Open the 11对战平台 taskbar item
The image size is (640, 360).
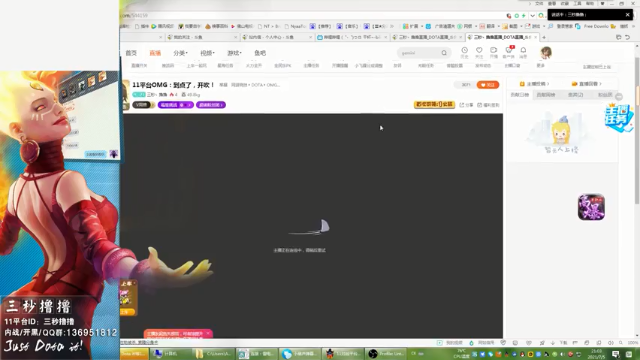[x=343, y=354]
